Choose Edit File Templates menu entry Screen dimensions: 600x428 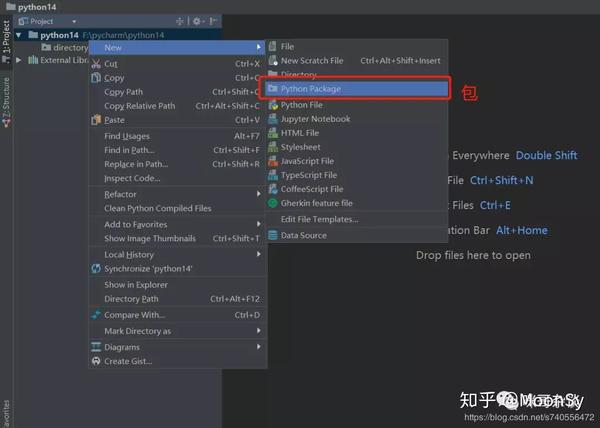click(x=357, y=219)
